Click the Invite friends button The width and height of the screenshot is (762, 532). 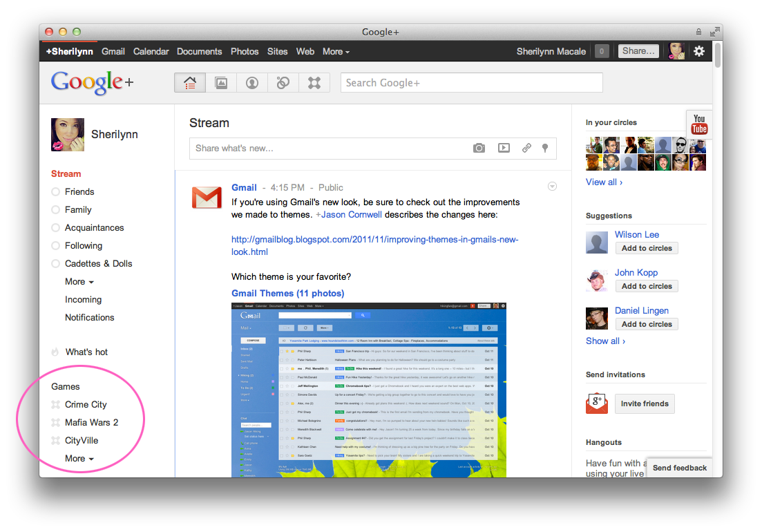point(645,403)
